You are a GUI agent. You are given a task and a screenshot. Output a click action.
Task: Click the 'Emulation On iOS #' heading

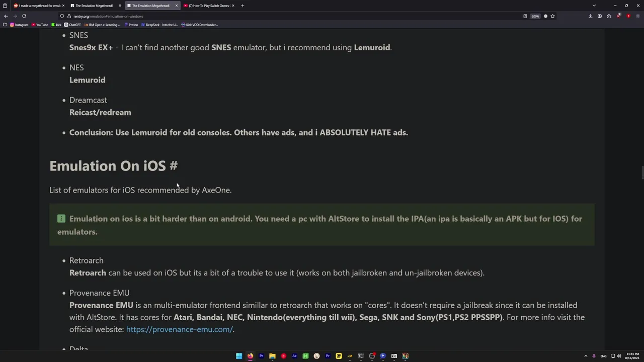coord(113,166)
